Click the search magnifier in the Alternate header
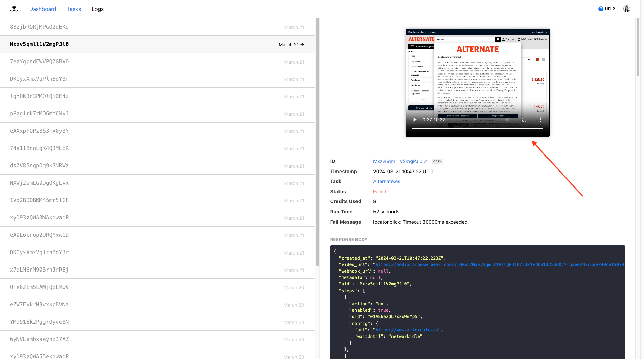 click(x=498, y=39)
